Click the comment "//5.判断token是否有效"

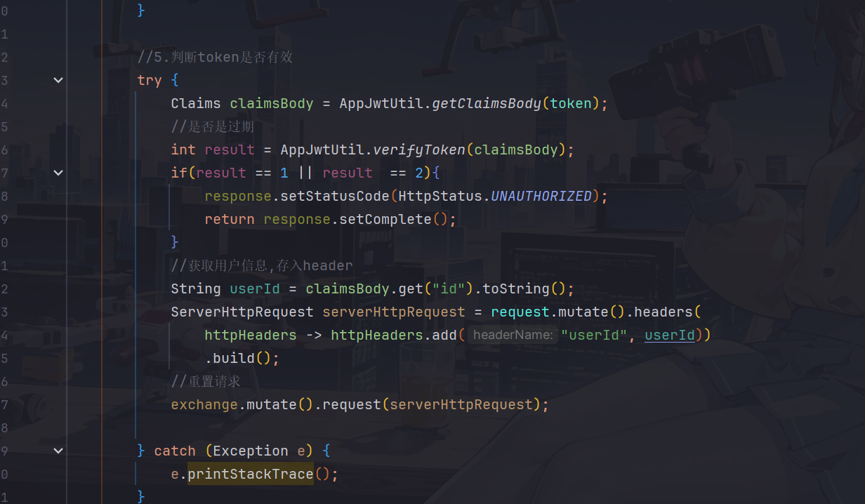coord(215,57)
